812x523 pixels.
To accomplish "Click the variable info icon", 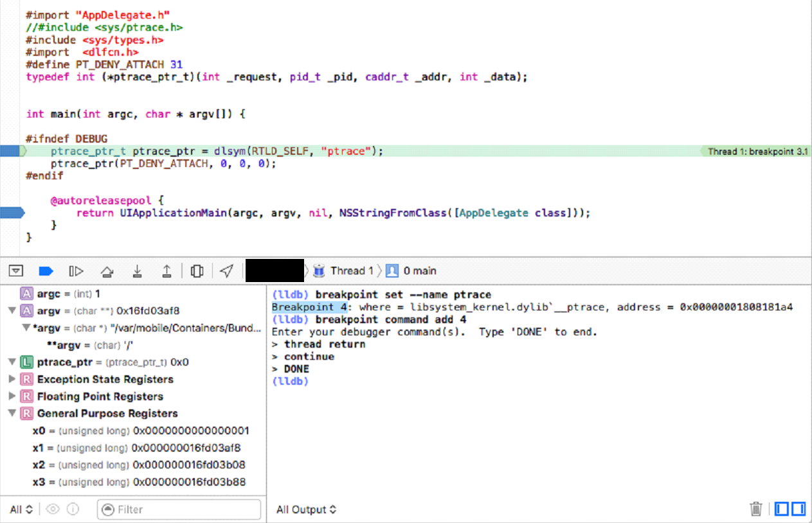I will pos(73,510).
